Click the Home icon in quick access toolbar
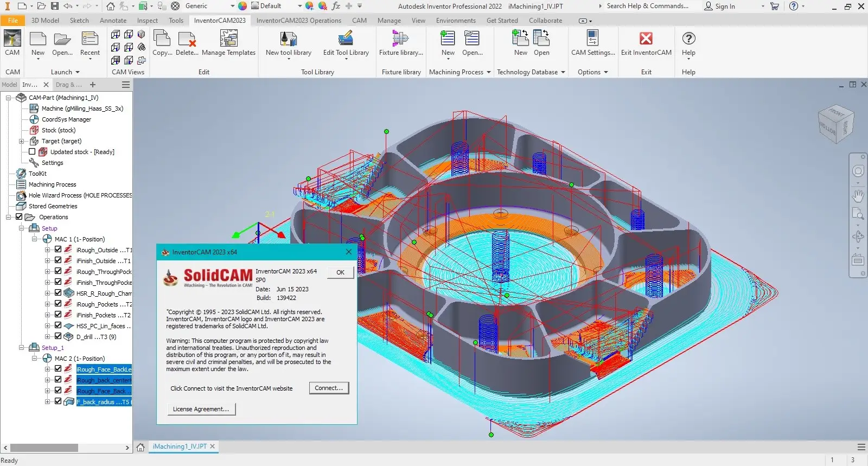Screen dimensions: 868x466 [x=111, y=6]
